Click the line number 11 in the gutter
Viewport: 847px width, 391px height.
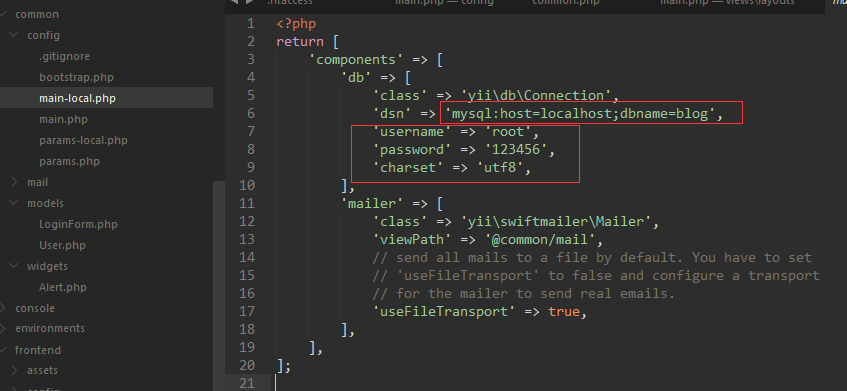[246, 204]
